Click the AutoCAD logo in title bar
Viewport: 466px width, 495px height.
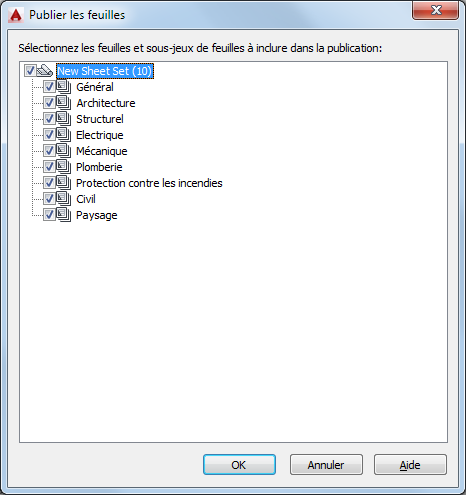click(x=16, y=15)
